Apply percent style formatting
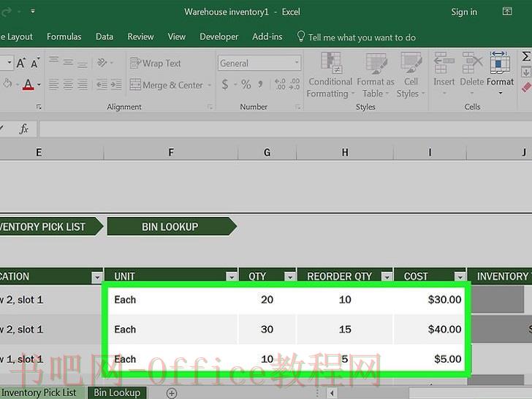532x399 pixels. pos(246,84)
